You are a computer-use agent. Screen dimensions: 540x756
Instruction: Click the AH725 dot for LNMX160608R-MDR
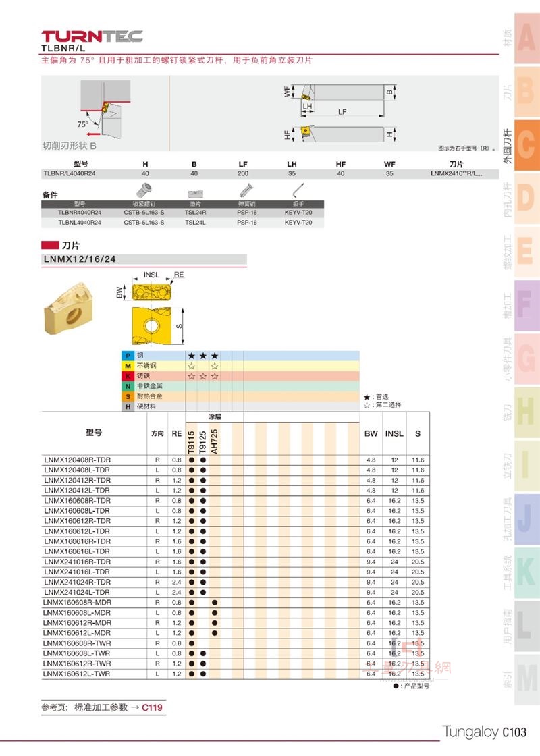(x=215, y=603)
